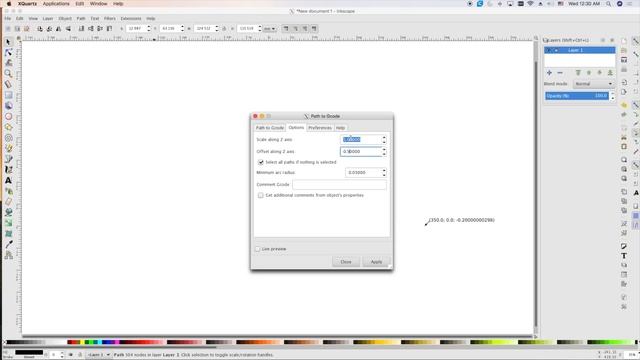Switch to Help tab in dialog
Viewport: 640px width, 360px height.
coord(340,128)
